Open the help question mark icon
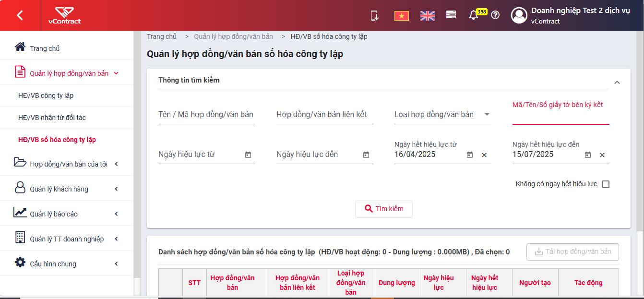The width and height of the screenshot is (644, 299). pos(495,15)
